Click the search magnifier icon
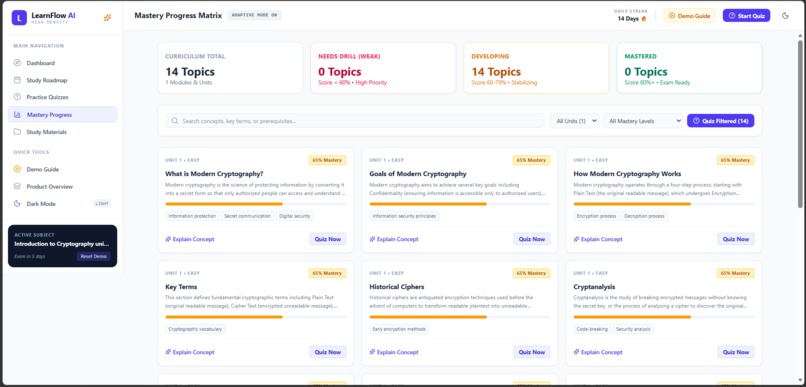 [175, 121]
